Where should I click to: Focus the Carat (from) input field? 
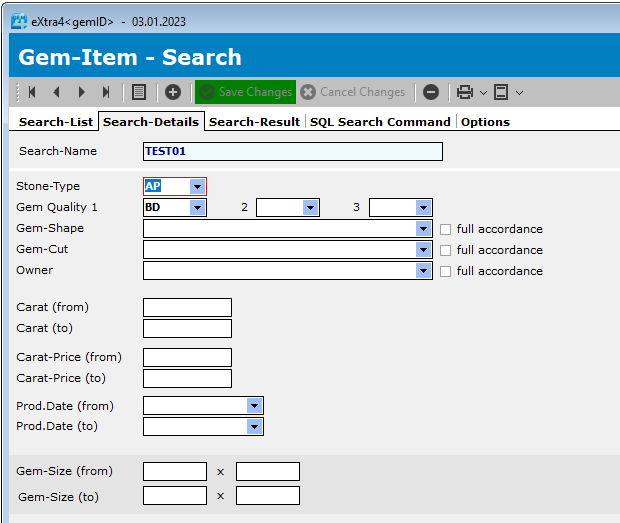coord(187,307)
